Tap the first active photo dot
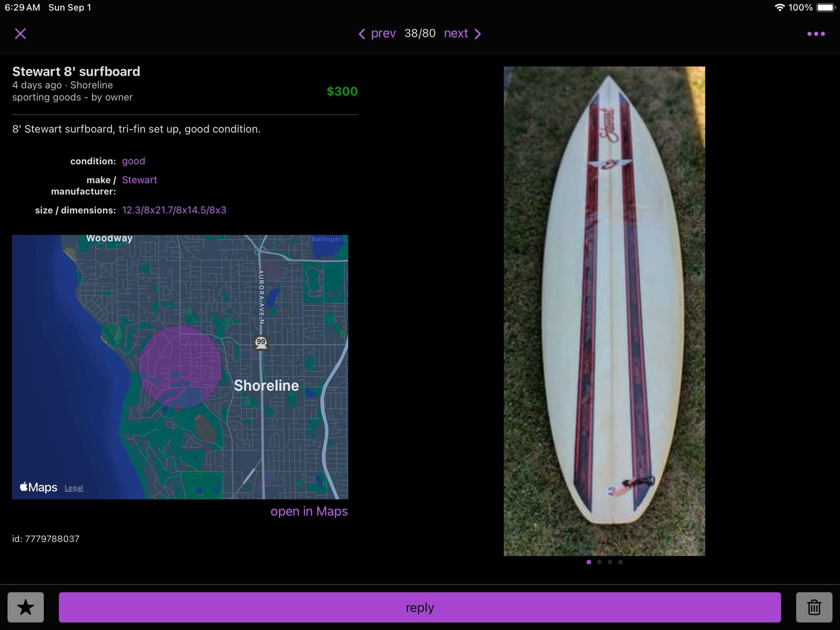Image resolution: width=840 pixels, height=630 pixels. click(589, 562)
